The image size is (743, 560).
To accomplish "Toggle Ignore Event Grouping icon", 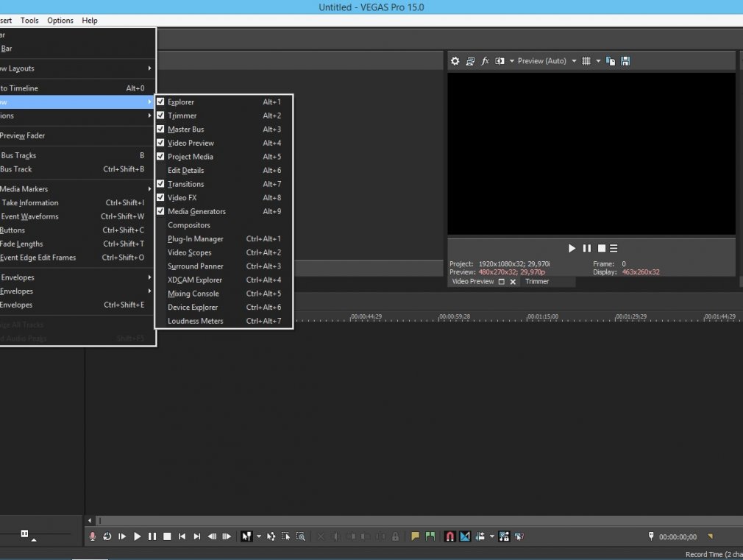I will tap(519, 536).
